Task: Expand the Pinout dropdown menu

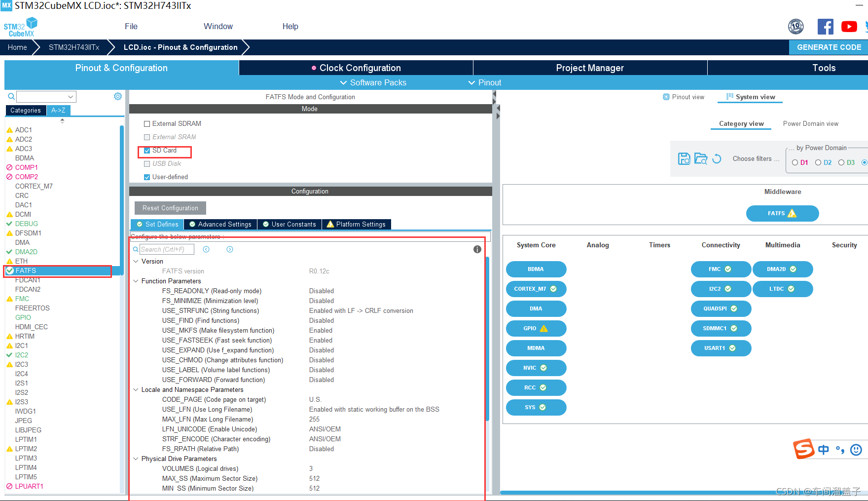Action: [x=485, y=82]
